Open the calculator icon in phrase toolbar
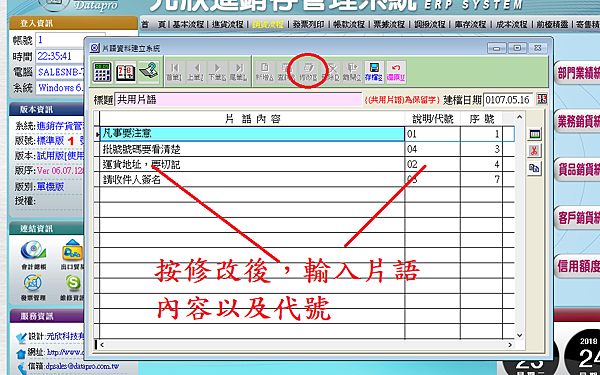This screenshot has width=600, height=375. [x=102, y=72]
